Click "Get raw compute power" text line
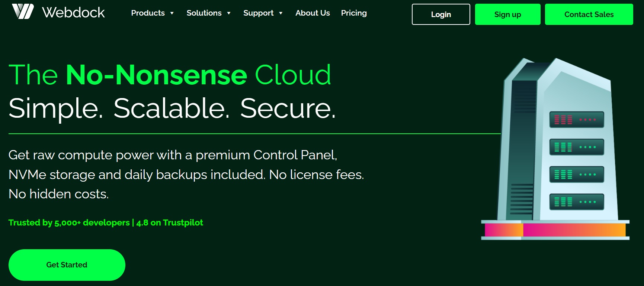 click(x=173, y=155)
